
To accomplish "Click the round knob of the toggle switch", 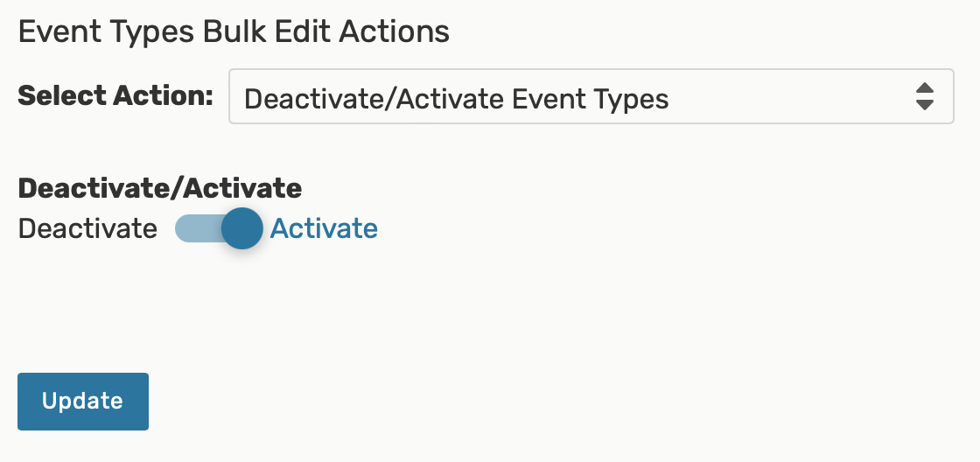I will coord(241,229).
